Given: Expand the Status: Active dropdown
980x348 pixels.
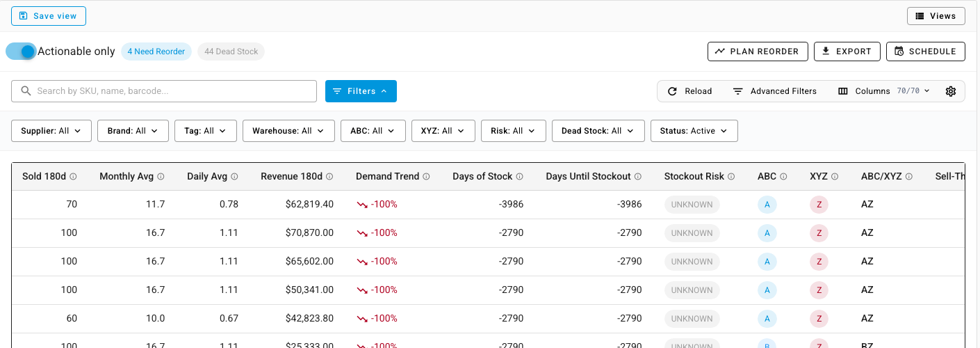Looking at the screenshot, I should click(x=694, y=131).
